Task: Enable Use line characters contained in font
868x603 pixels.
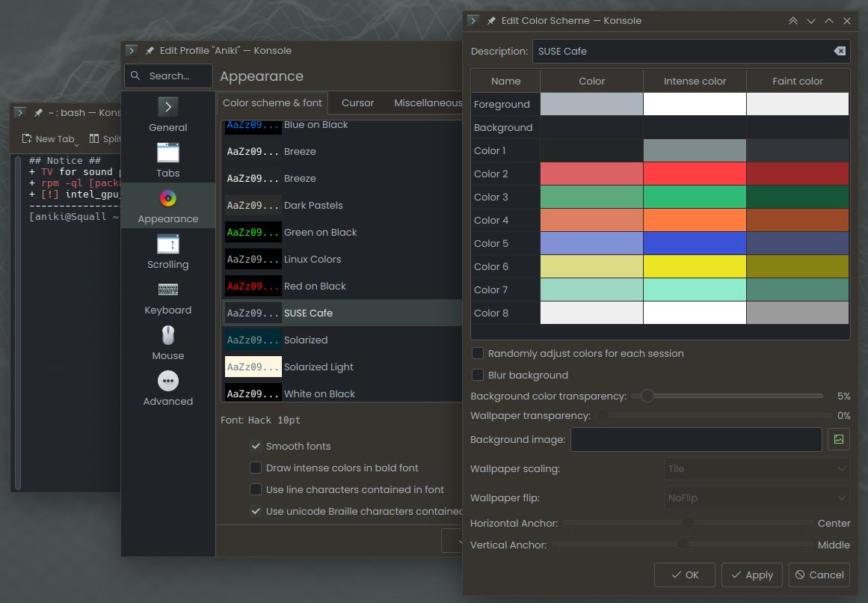Action: coord(255,489)
